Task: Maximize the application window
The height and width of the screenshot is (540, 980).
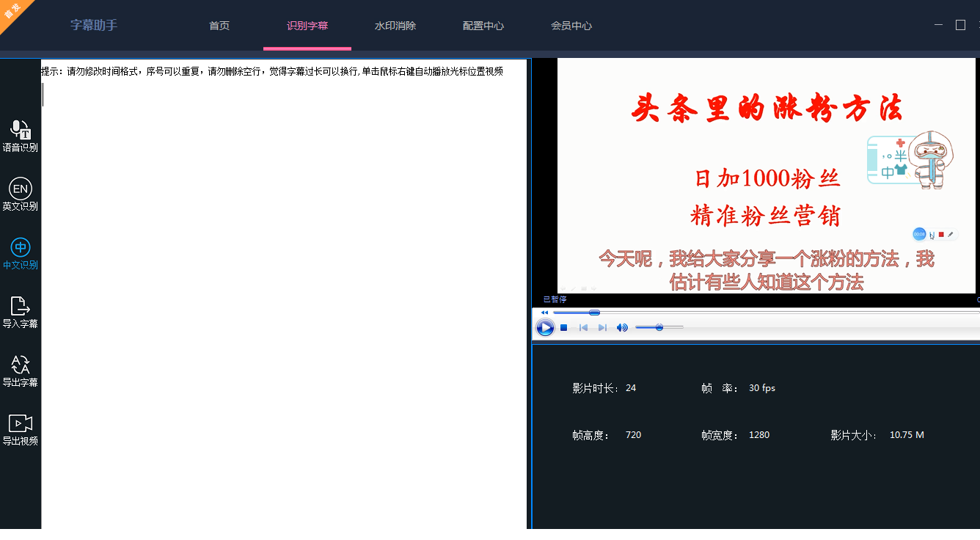Action: (x=960, y=25)
